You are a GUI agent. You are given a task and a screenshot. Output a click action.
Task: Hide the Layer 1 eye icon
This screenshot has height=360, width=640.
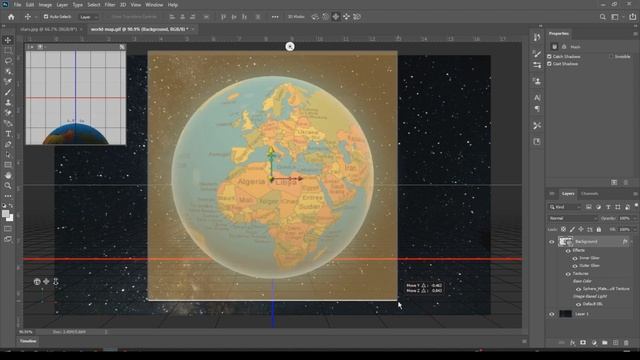(551, 314)
